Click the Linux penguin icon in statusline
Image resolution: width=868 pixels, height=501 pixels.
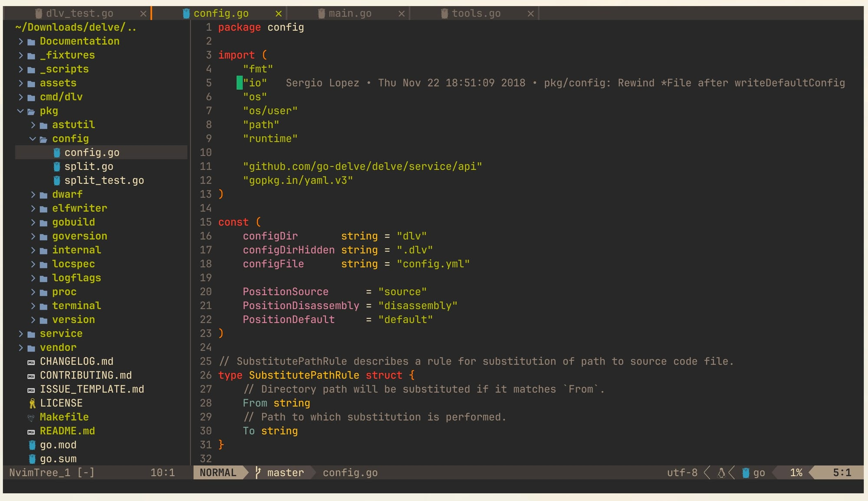pos(721,473)
